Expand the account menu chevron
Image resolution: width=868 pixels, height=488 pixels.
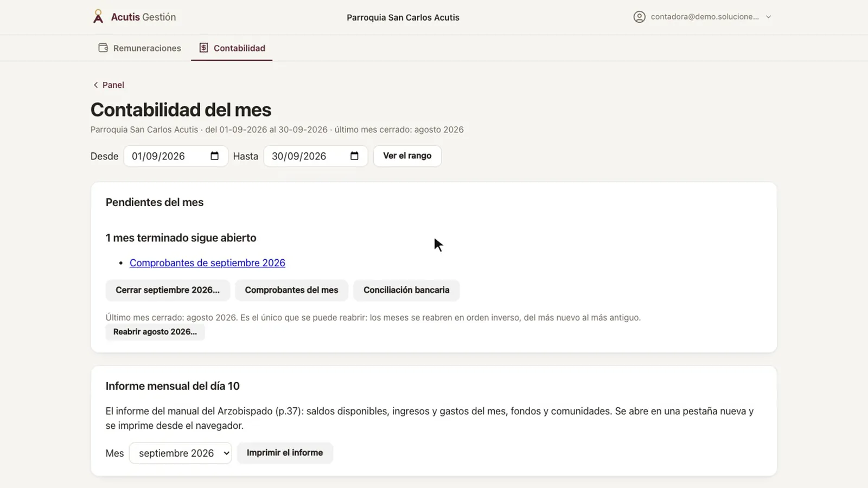[x=768, y=17]
